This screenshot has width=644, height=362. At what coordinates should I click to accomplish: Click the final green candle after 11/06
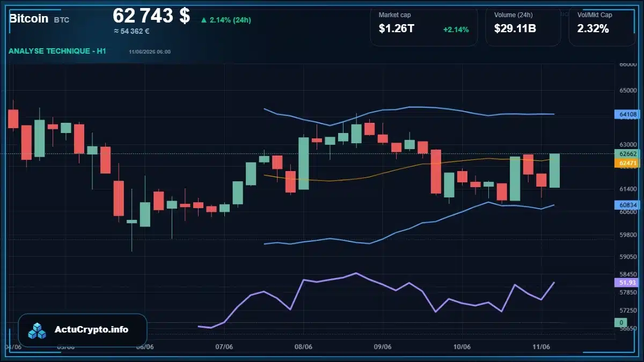click(554, 171)
